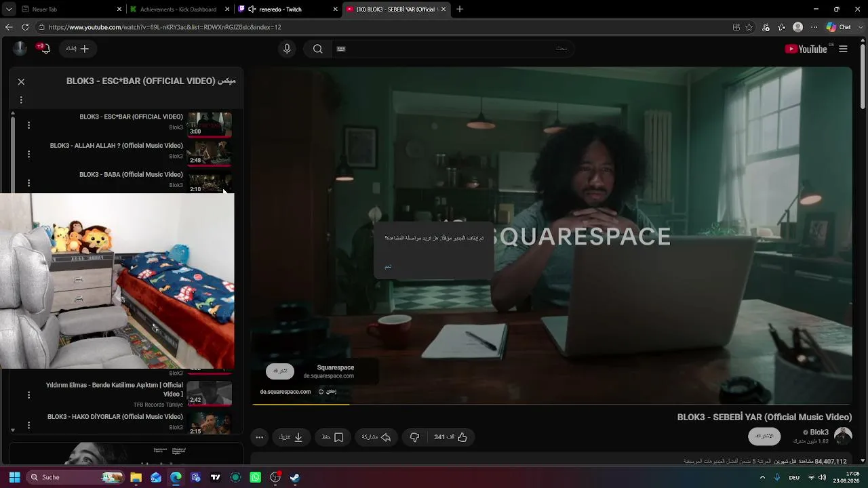Confirm continue watching in the paused dialog
The width and height of the screenshot is (868, 488).
tap(388, 266)
